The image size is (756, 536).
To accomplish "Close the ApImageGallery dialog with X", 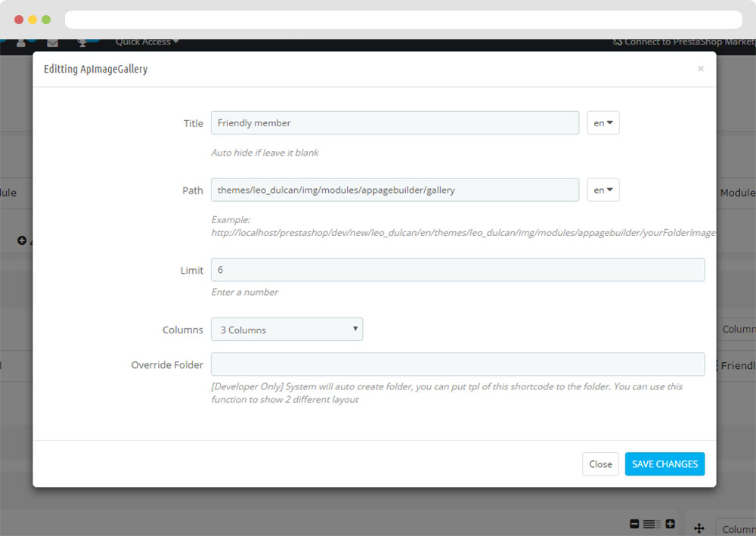I will [701, 69].
